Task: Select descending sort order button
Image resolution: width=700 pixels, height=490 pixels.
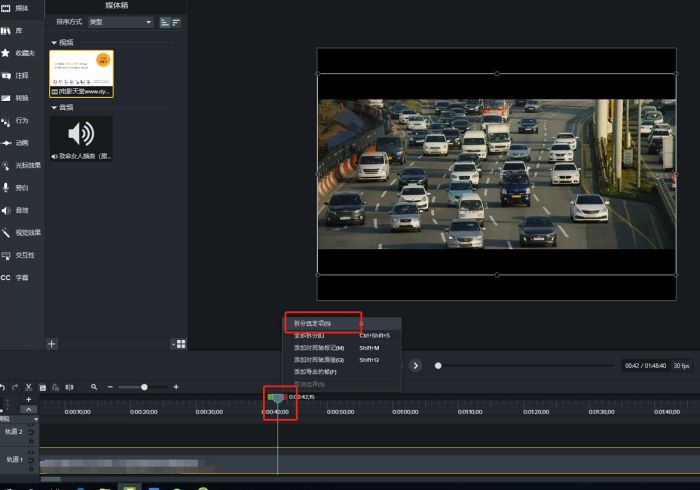Action: pyautogui.click(x=176, y=22)
